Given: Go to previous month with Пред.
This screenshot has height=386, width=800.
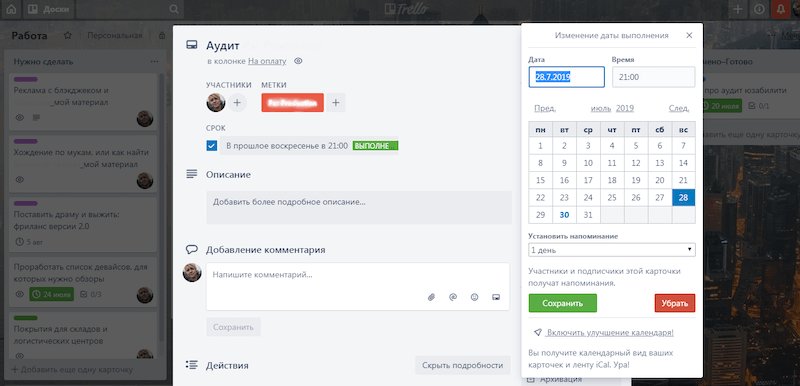Looking at the screenshot, I should tap(545, 108).
